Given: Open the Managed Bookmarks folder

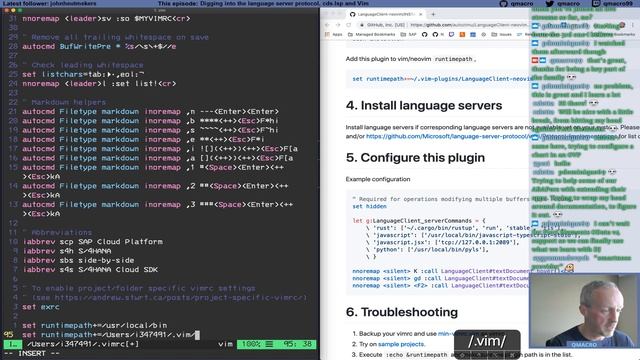Looking at the screenshot, I should point(371,35).
